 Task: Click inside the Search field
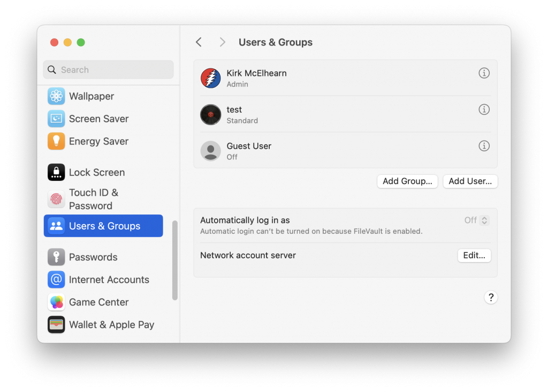pos(108,70)
